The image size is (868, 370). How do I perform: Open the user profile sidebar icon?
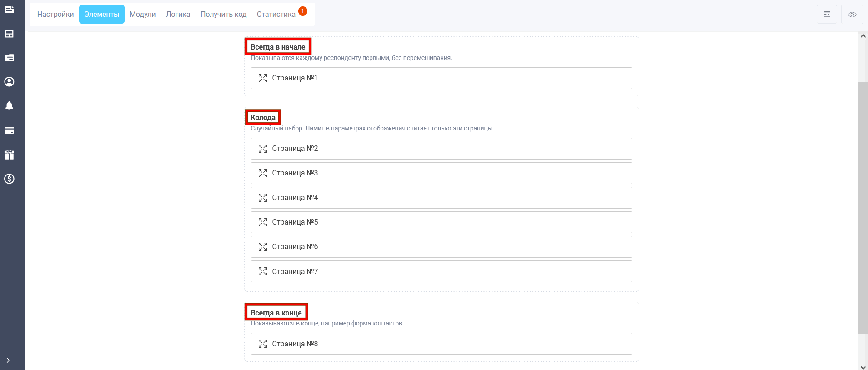click(9, 82)
